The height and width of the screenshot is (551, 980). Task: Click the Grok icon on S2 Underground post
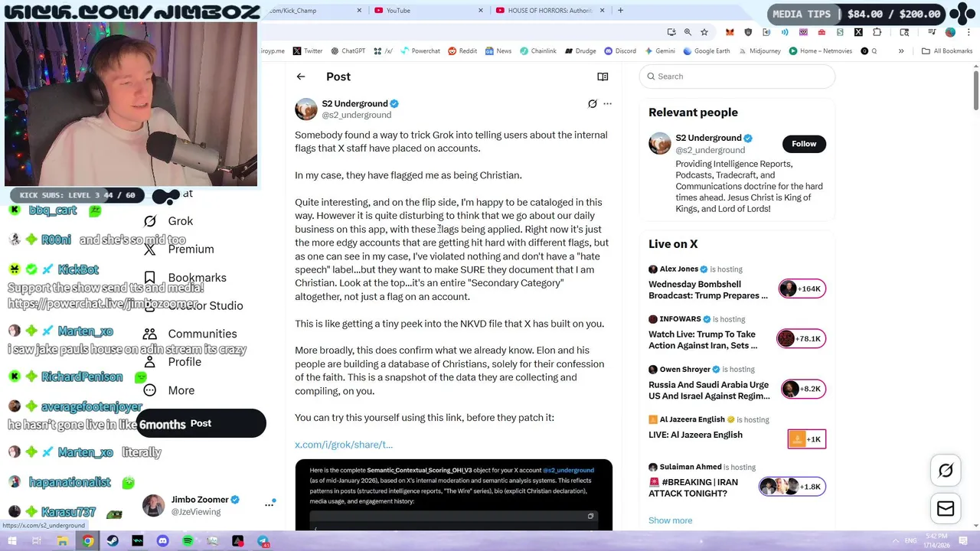[592, 104]
